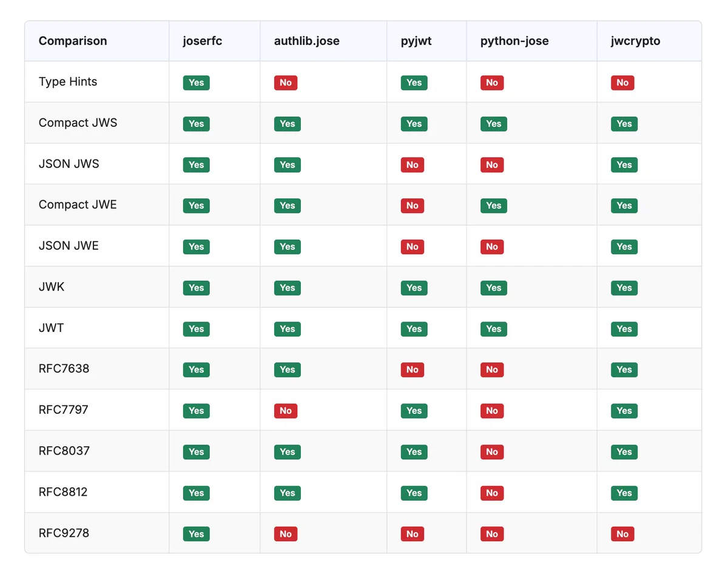Select the Type Hints row label
The width and height of the screenshot is (728, 574).
click(x=68, y=82)
